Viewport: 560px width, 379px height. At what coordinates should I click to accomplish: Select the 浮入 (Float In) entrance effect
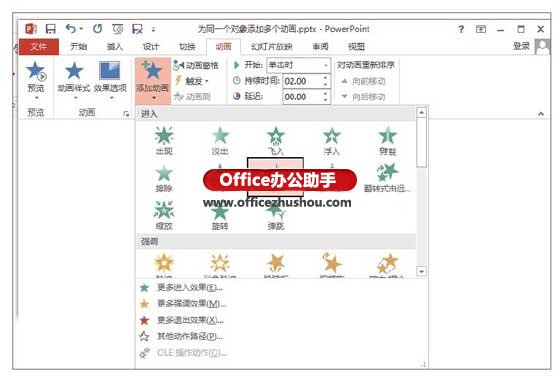[x=332, y=141]
